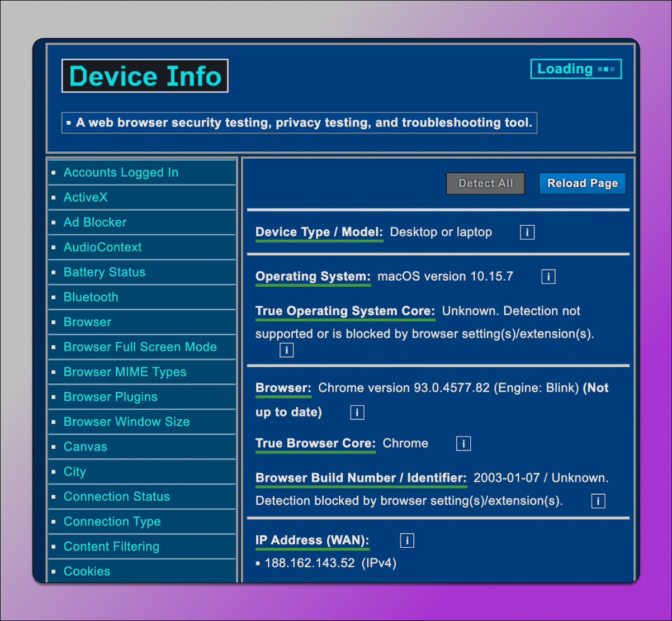The image size is (672, 621).
Task: Open the AudioContext test page
Action: 103,247
